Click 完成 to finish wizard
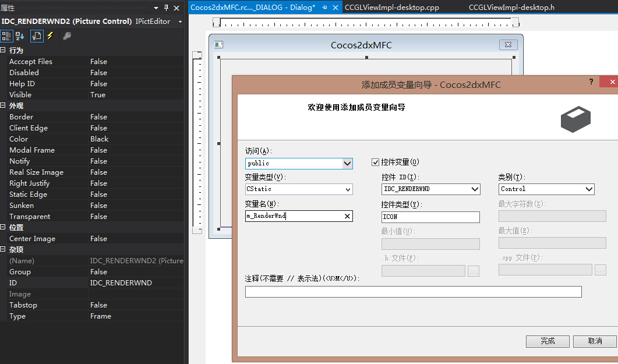 coord(548,341)
